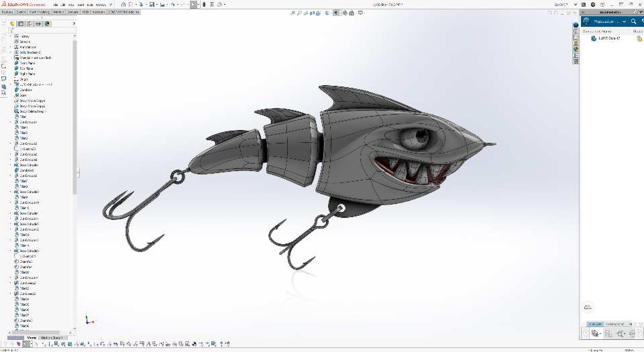Open the MySession dropdown in the right panel
Screen dimensions: 644x352
click(625, 21)
